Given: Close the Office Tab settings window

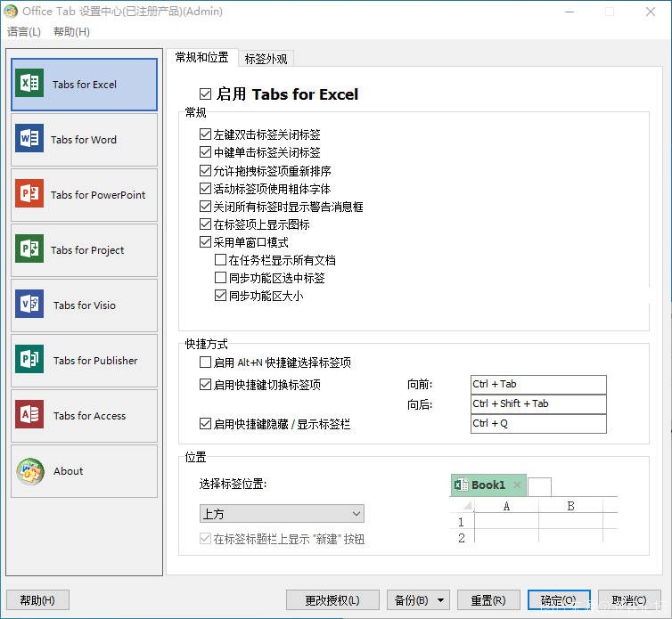Looking at the screenshot, I should [651, 12].
